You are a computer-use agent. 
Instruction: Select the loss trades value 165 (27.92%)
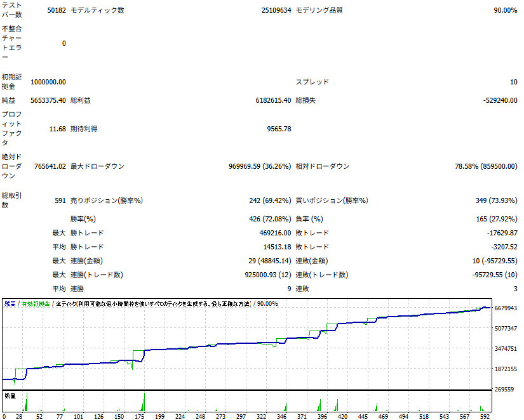497,219
